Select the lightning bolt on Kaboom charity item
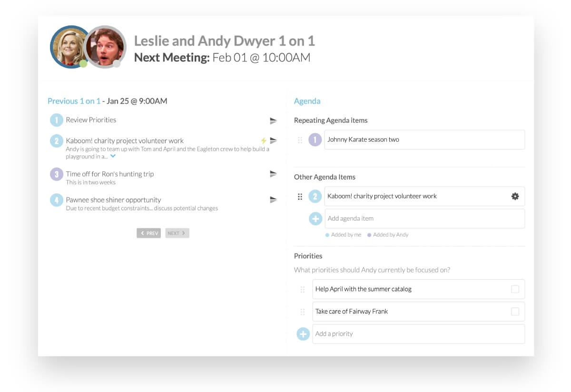This screenshot has width=571, height=392. tap(264, 139)
